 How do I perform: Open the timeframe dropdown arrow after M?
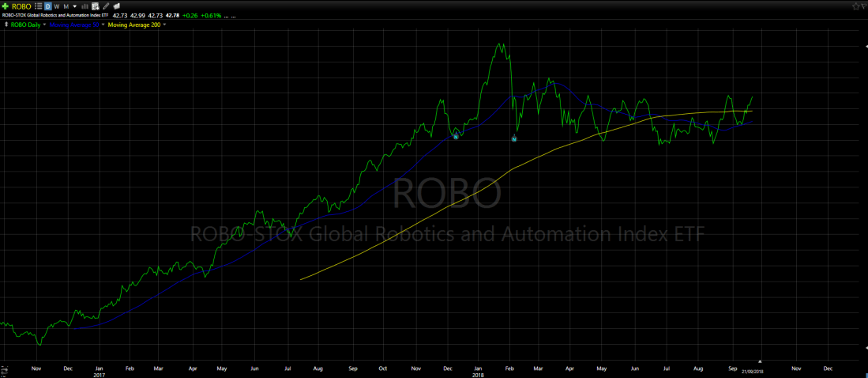tap(75, 6)
